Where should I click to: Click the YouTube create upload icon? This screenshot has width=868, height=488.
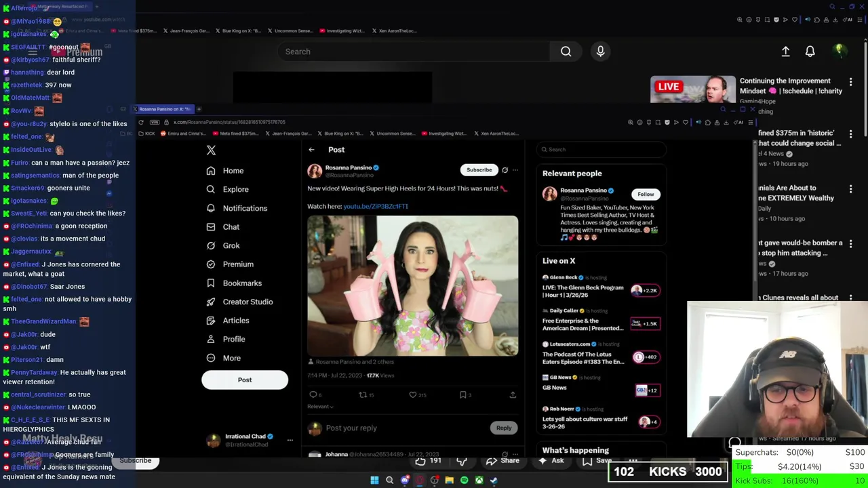785,52
